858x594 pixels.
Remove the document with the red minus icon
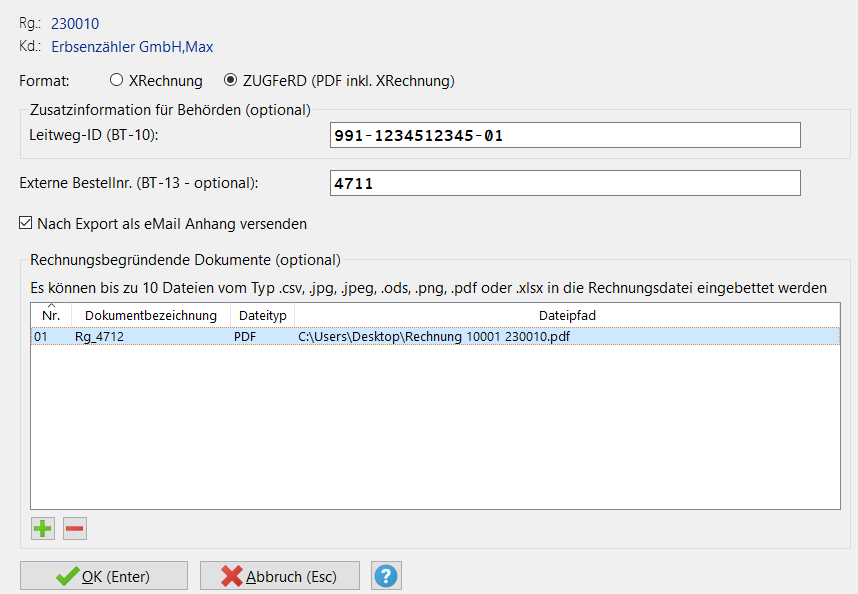coord(75,528)
